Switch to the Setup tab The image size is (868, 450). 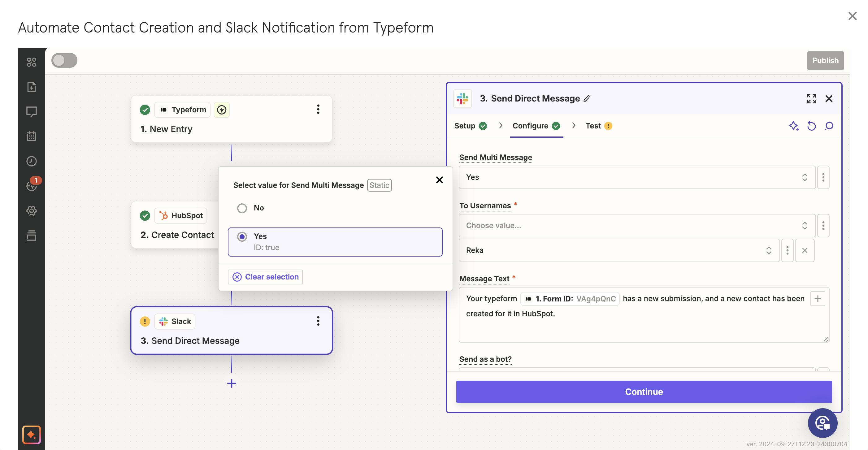(471, 126)
